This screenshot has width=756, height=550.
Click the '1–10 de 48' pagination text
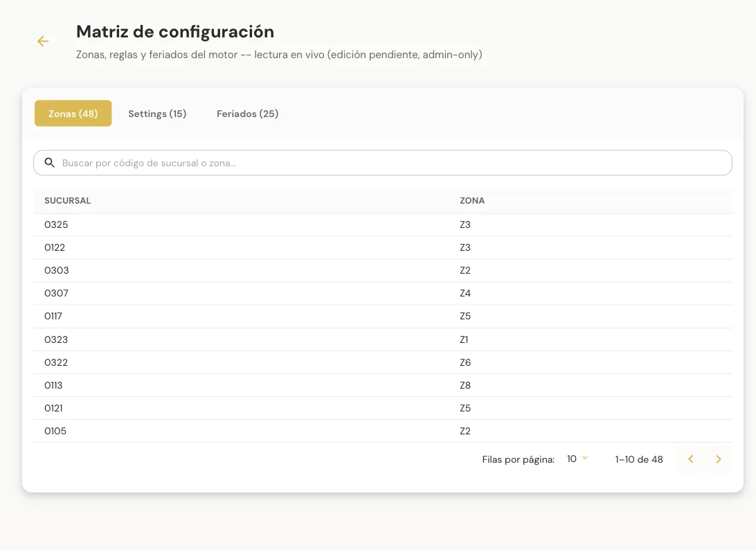639,459
